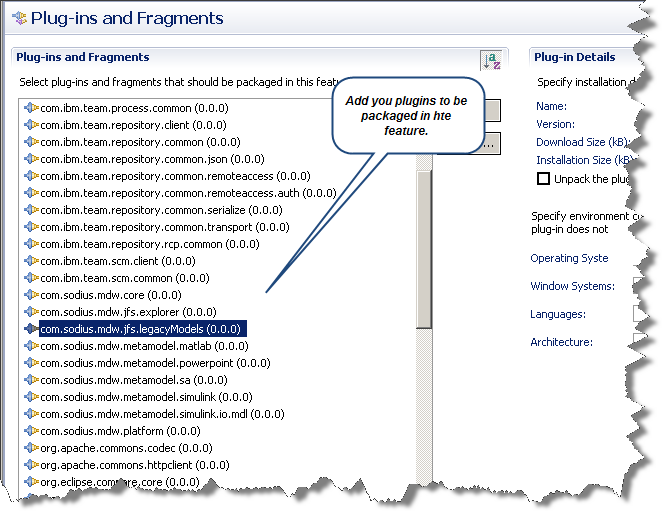Select com.sodius.mdw.core (0.0.0) entry
This screenshot has width=662, height=511.
111,295
